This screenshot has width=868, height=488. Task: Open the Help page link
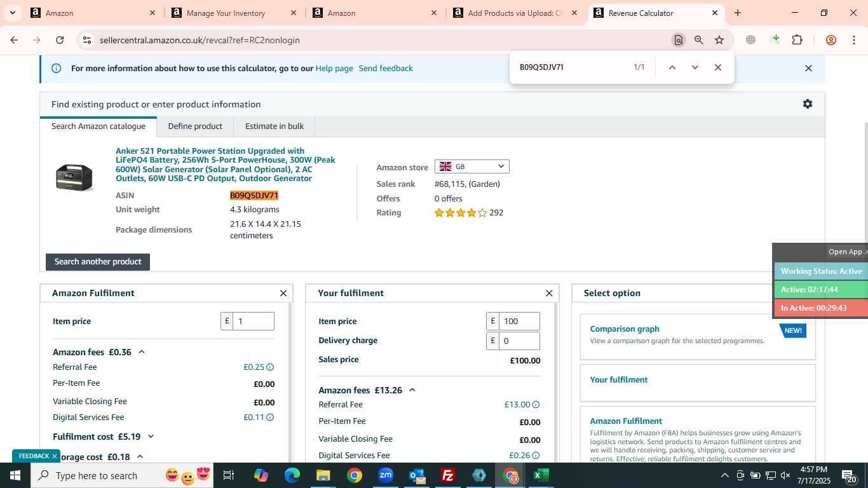pyautogui.click(x=334, y=68)
